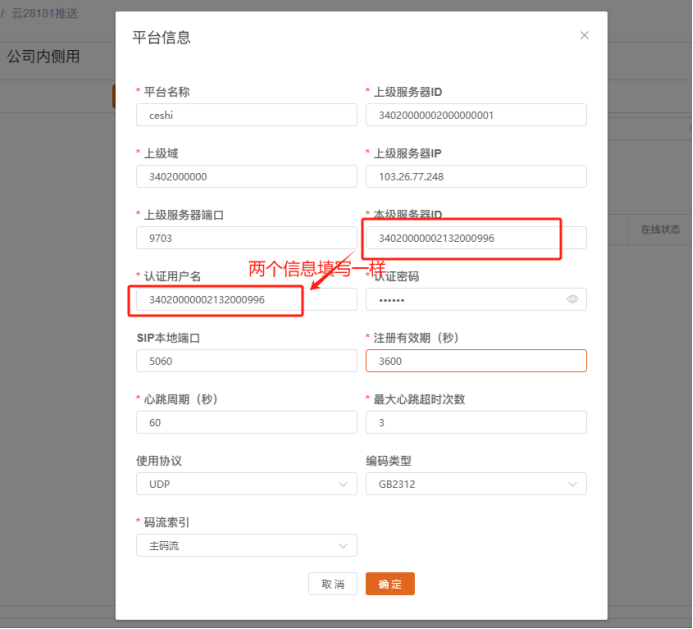The width and height of the screenshot is (693, 629).
Task: Open the 编码类型 dropdown showing GB2312
Action: point(476,484)
